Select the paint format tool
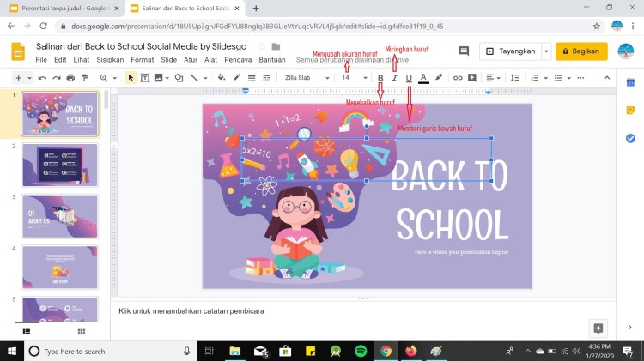Viewport: 644px width, 361px height. 84,78
